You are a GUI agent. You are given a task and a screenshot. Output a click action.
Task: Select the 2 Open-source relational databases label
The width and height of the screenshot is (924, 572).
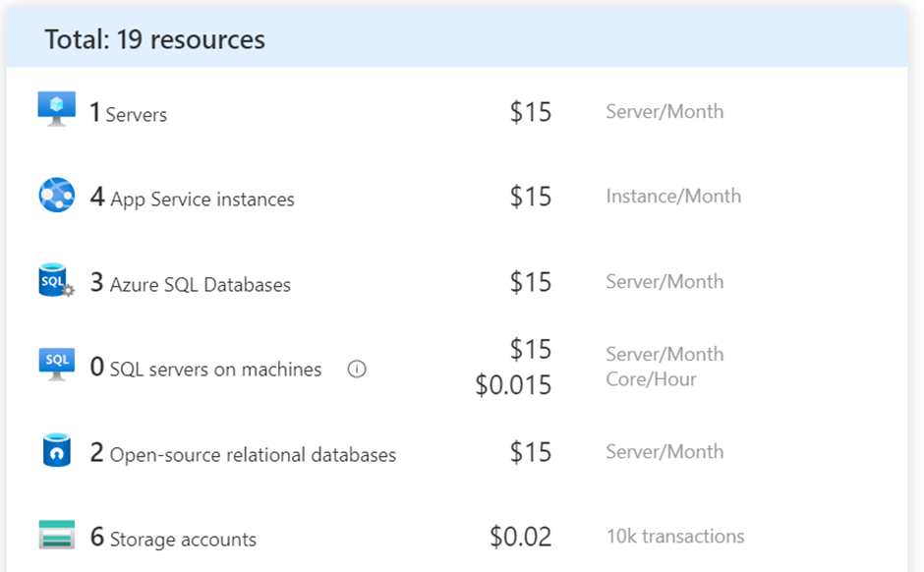coord(243,454)
